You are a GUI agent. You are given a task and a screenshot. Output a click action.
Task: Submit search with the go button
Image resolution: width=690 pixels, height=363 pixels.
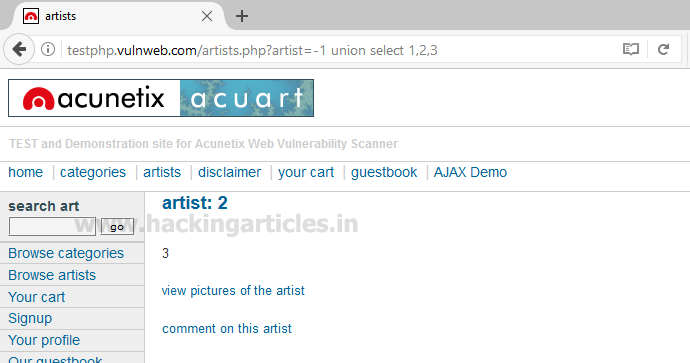click(x=117, y=227)
